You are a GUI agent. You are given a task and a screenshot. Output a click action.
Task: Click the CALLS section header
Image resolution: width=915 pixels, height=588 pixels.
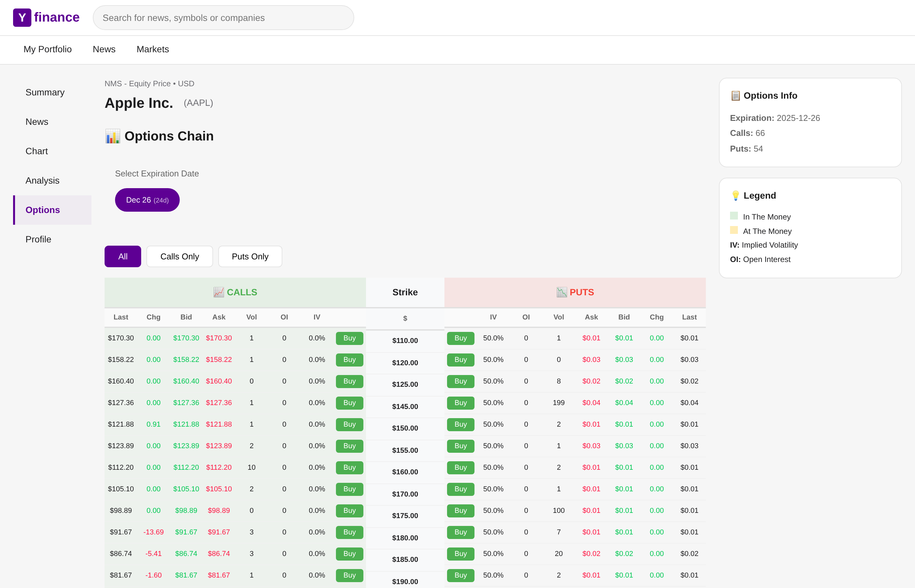point(235,292)
